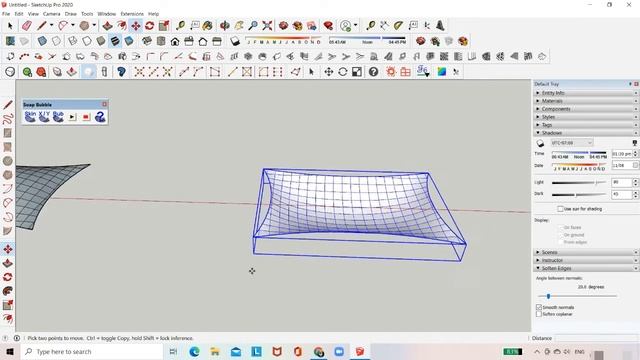The height and width of the screenshot is (360, 640).
Task: Close the Soap Bubble toolbar
Action: (104, 104)
